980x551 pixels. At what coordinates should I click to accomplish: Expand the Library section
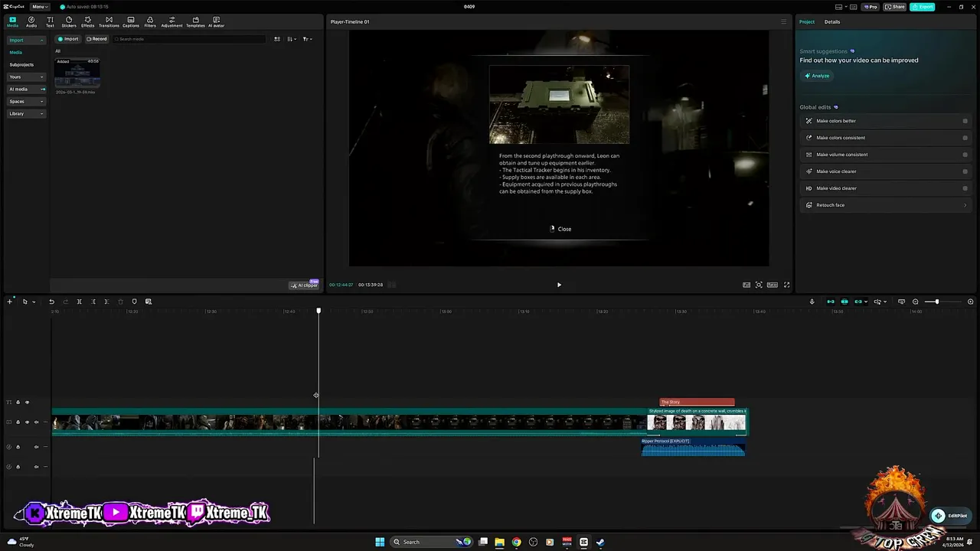point(27,113)
